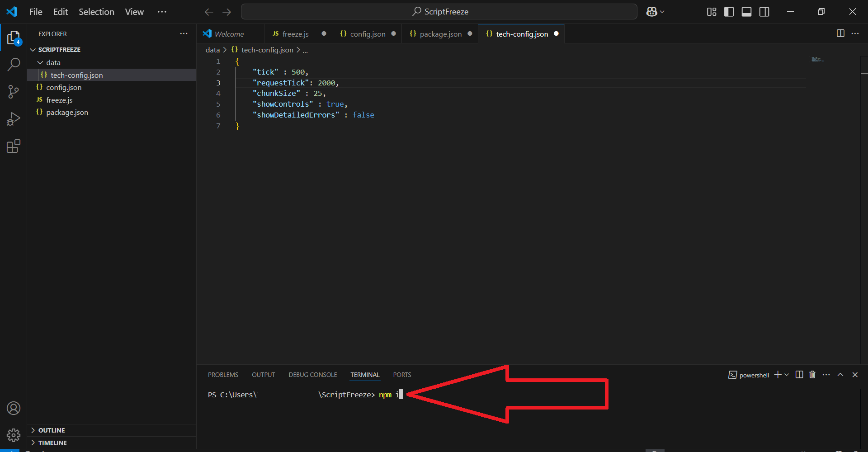Open the View menu
The height and width of the screenshot is (452, 868).
(134, 12)
